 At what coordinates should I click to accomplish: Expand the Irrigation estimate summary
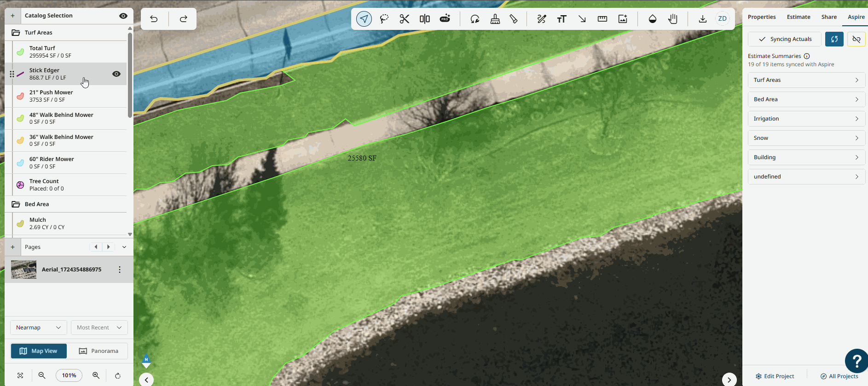[807, 119]
